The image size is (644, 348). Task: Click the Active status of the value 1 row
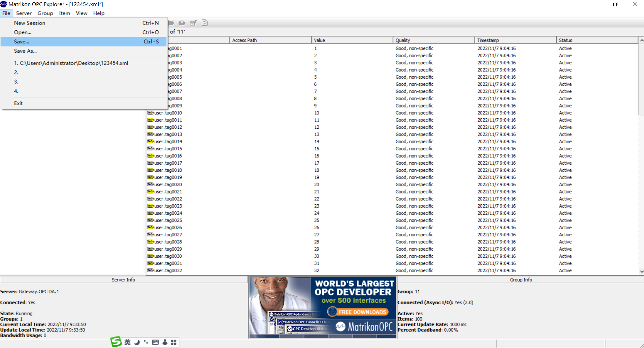(565, 48)
